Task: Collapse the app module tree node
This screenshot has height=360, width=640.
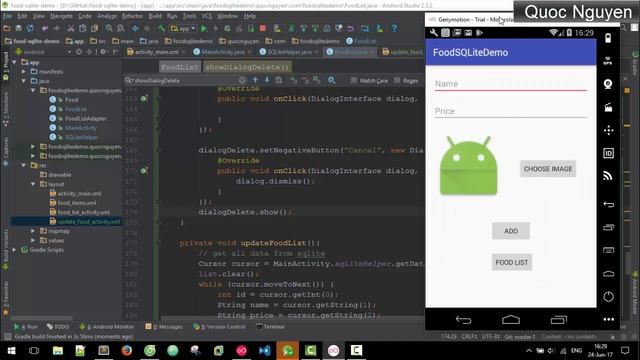Action: (x=15, y=62)
